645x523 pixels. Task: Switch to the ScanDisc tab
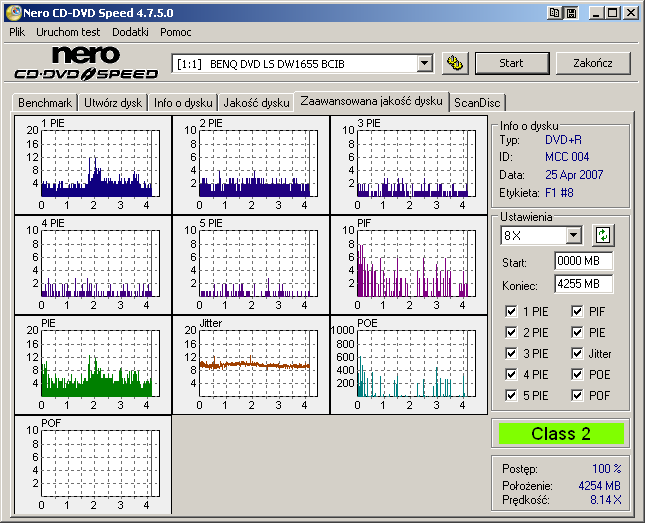pos(478,102)
